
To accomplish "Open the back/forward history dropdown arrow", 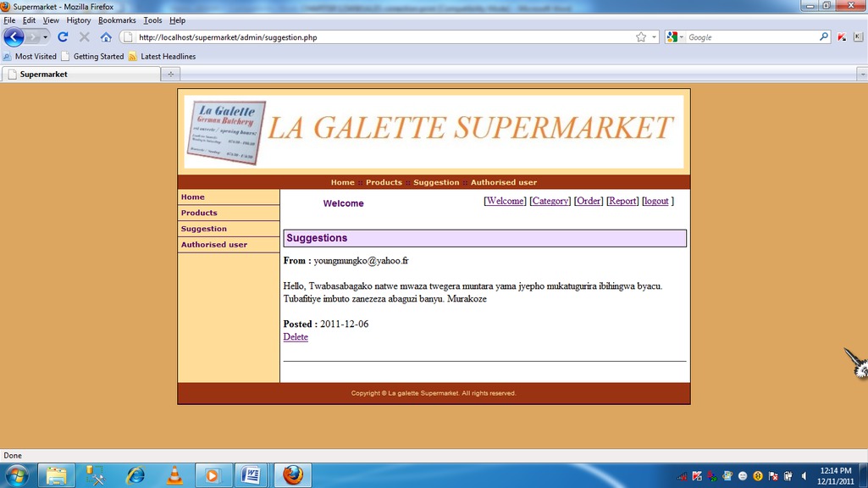I will tap(45, 37).
